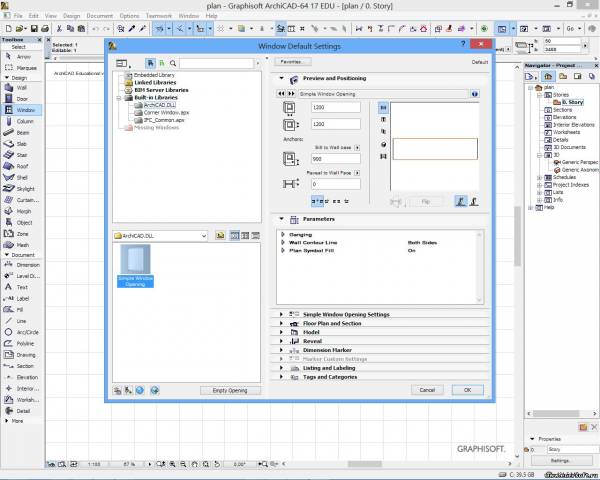Click the load library folder icon beside ArchiCAD.DLL dropdown
The height and width of the screenshot is (480, 600).
220,236
